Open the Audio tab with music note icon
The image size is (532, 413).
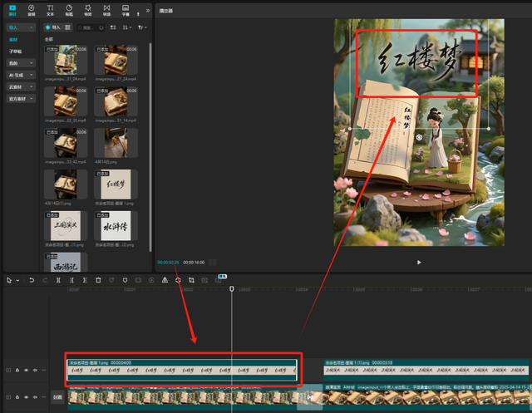[x=32, y=10]
